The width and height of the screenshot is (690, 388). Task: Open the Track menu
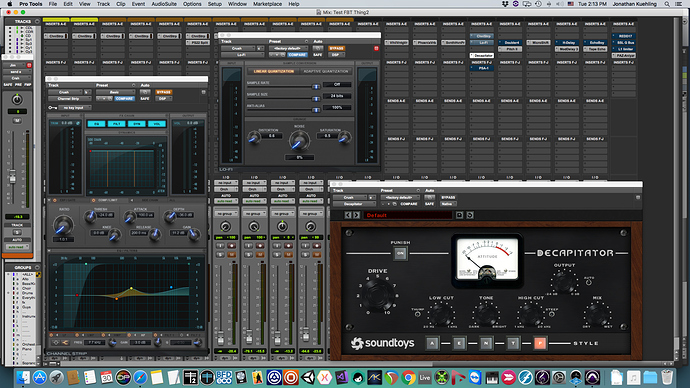pyautogui.click(x=103, y=4)
